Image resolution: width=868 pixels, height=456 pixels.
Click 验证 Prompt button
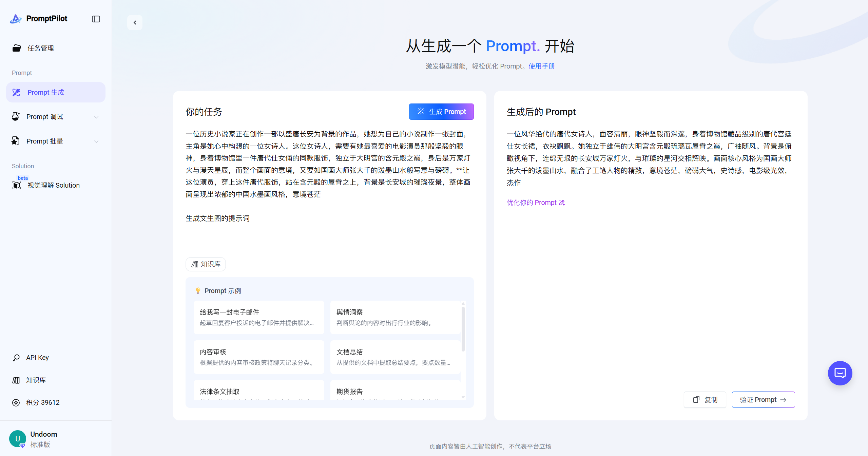pyautogui.click(x=763, y=400)
